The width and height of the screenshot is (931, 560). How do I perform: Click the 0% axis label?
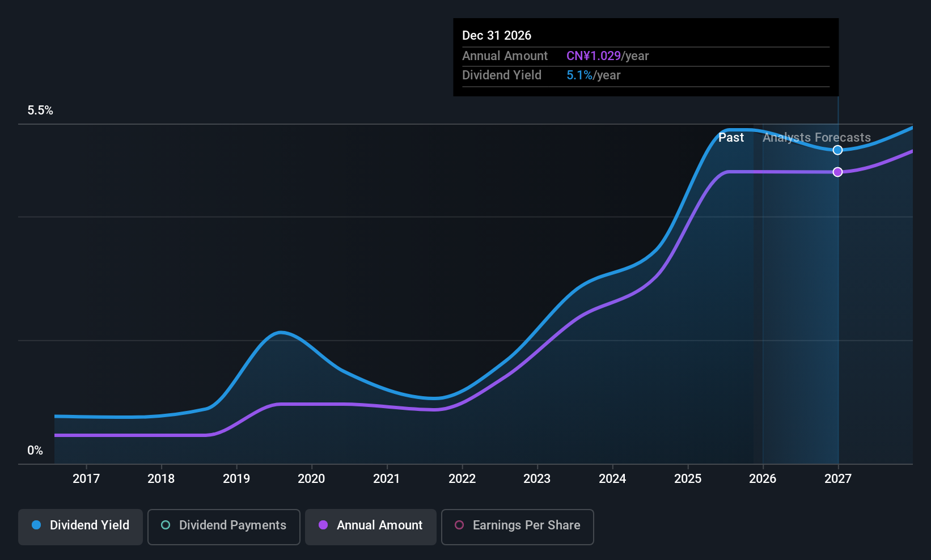coord(35,450)
